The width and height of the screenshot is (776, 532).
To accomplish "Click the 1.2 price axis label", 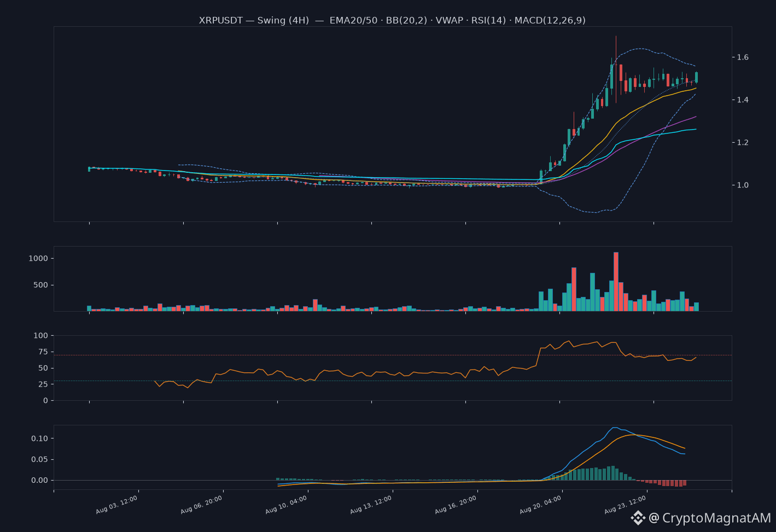I will tap(743, 143).
